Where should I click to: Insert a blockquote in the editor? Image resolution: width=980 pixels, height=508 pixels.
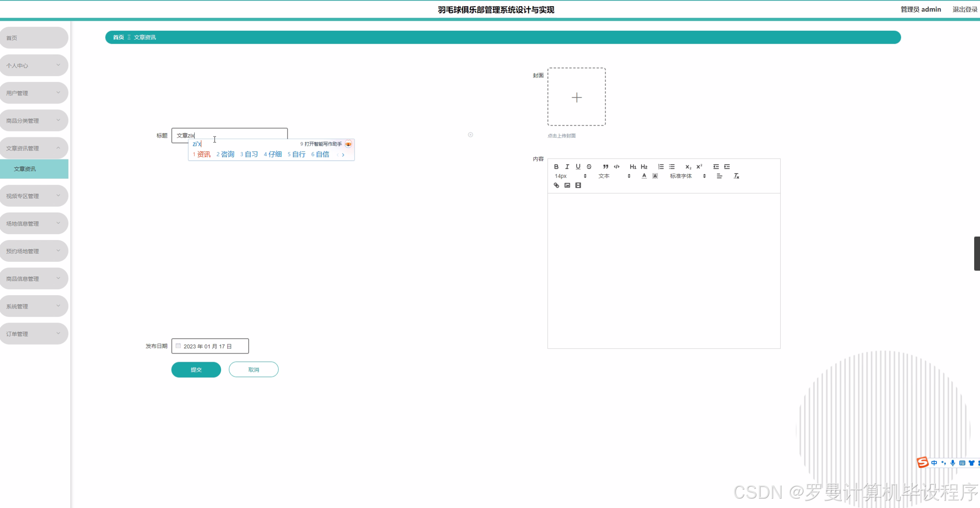[605, 166]
